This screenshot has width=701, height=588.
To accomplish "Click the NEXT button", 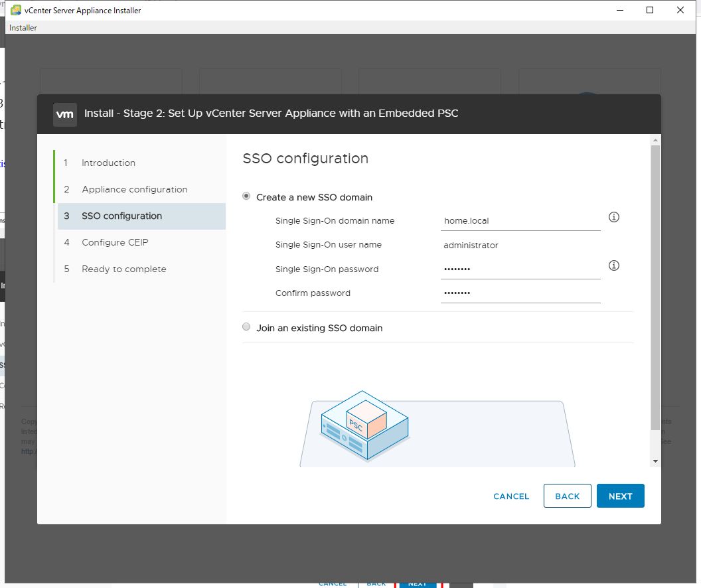I will (621, 496).
